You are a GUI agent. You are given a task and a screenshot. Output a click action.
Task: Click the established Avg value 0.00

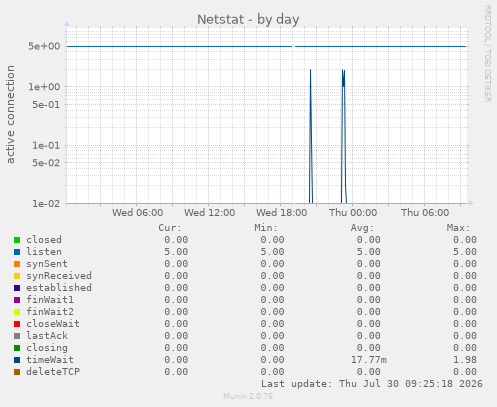pos(369,288)
